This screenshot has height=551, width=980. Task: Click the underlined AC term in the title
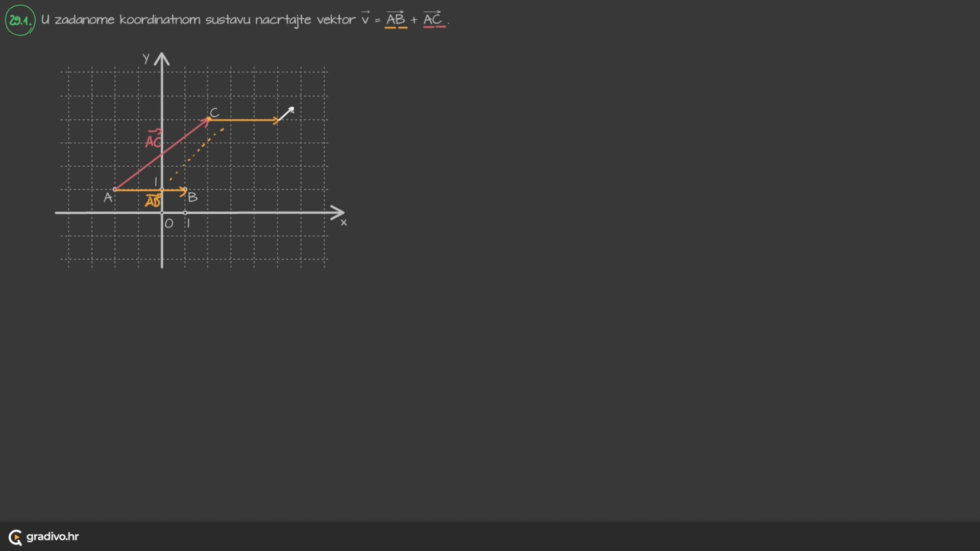[x=433, y=20]
